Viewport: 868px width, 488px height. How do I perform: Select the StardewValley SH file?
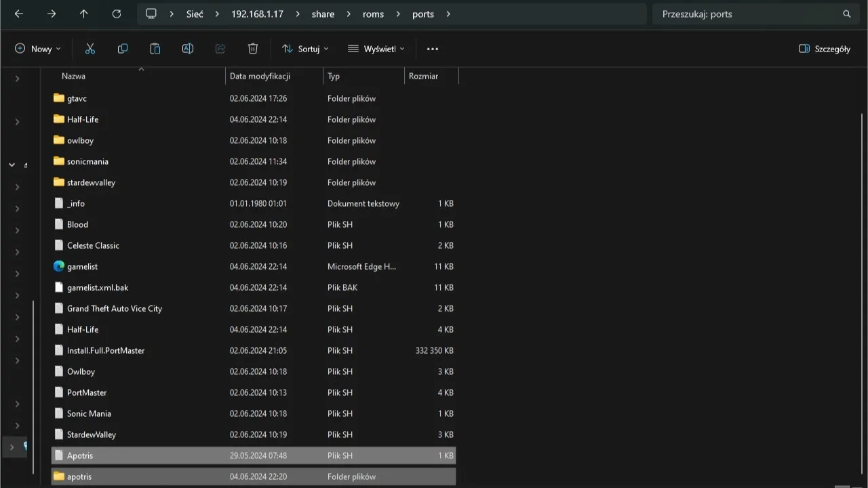pos(254,434)
